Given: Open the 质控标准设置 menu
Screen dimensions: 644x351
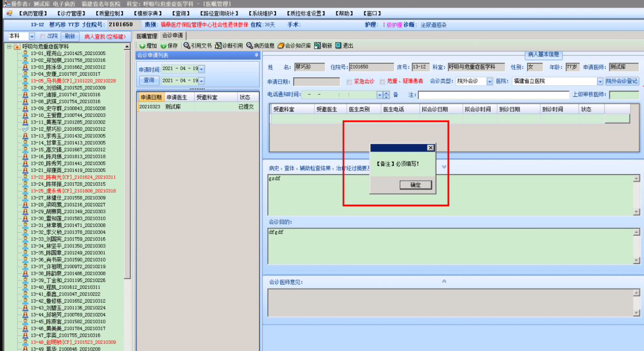Looking at the screenshot, I should (x=307, y=13).
